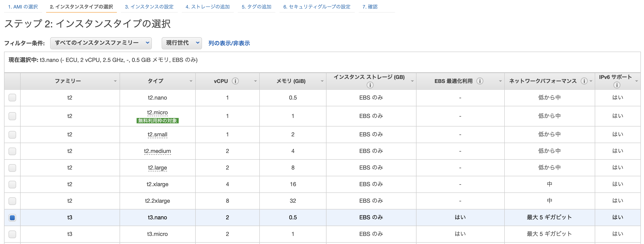This screenshot has width=644, height=244.
Task: Select the t2.large row checkbox
Action: pos(12,168)
